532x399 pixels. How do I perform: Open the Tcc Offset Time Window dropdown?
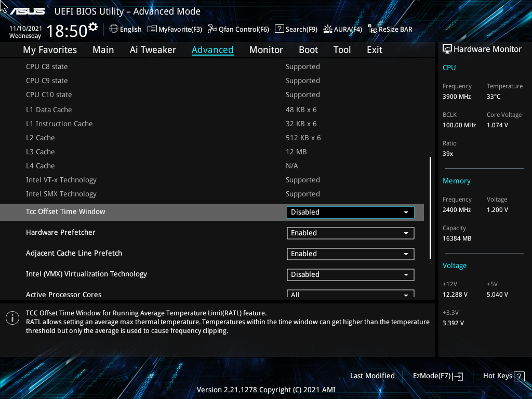coord(351,212)
